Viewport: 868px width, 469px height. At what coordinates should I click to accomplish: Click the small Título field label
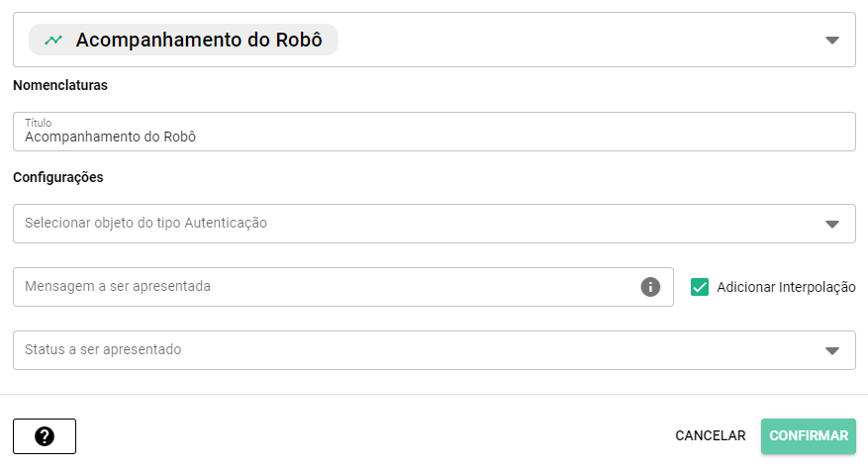[38, 123]
